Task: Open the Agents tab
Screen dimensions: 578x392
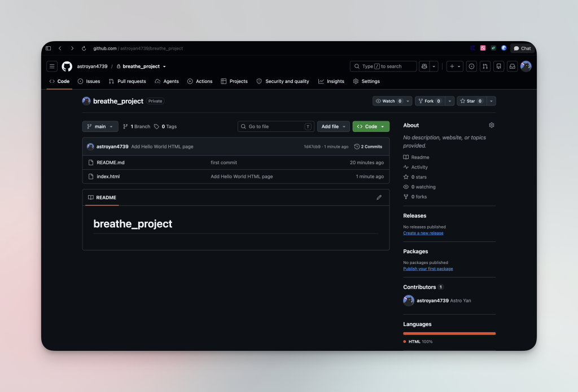Action: tap(167, 81)
